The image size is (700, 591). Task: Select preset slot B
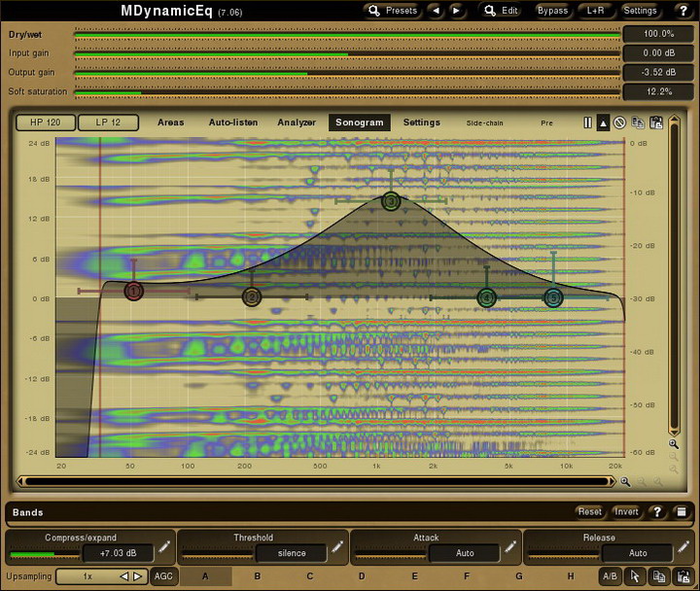click(x=258, y=576)
